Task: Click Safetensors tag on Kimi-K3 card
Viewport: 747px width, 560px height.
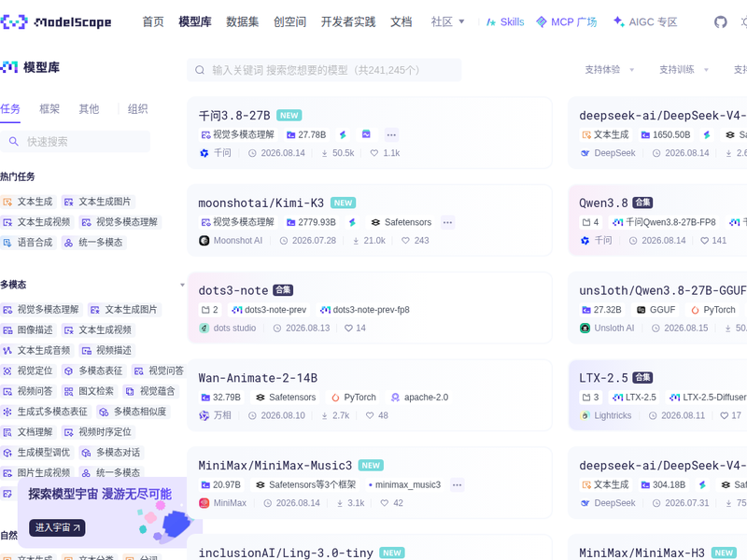Action: [402, 222]
